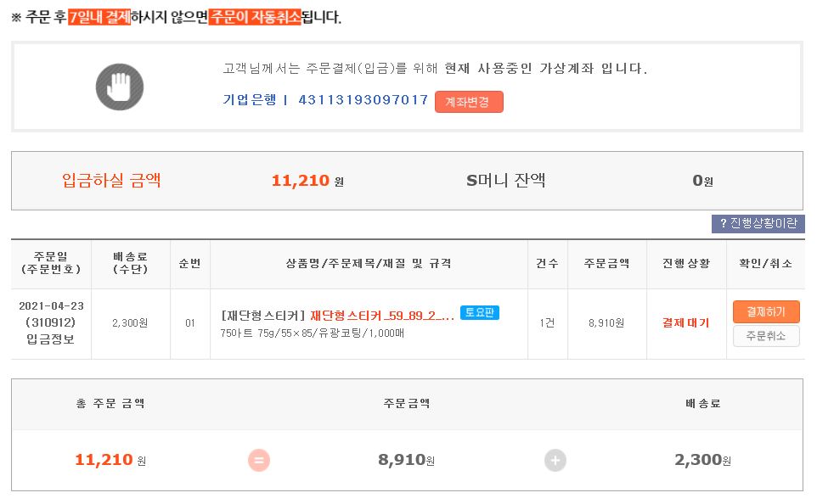This screenshot has height=504, width=817.
Task: Click the highlighted 7일내 결제 text
Action: 100,17
